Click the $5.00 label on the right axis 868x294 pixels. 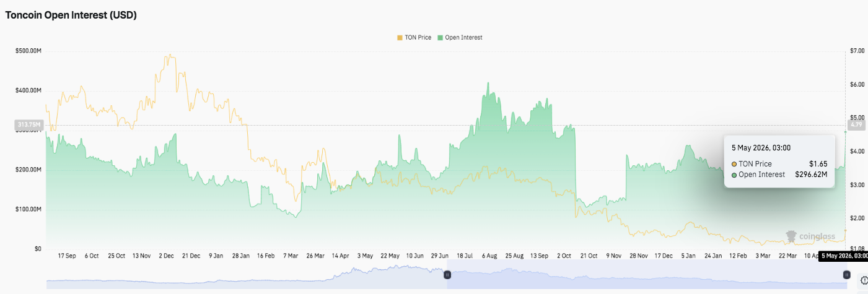pos(858,118)
